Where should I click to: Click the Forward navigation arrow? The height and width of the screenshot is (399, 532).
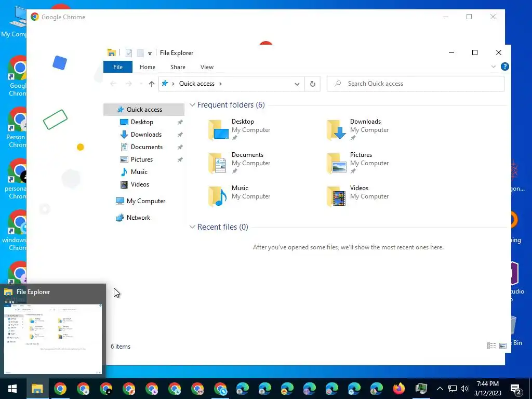(129, 84)
